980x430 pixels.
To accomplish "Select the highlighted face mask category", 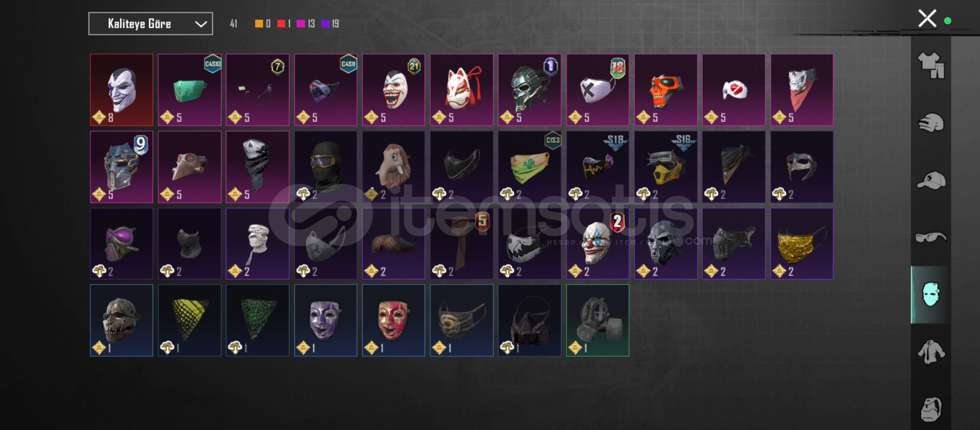I will (x=931, y=295).
